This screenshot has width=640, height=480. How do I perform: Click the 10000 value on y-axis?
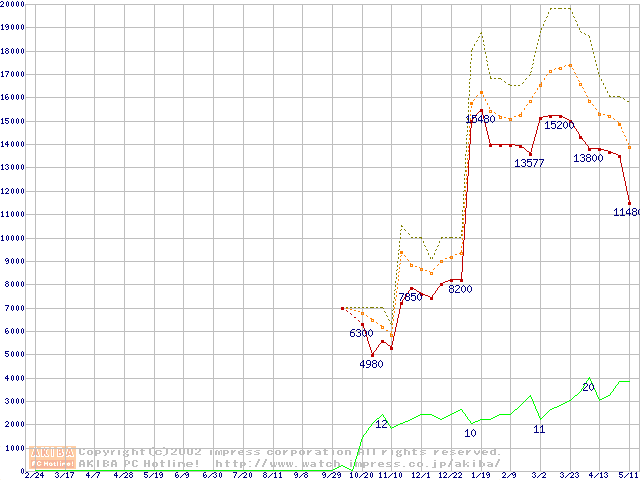click(13, 238)
